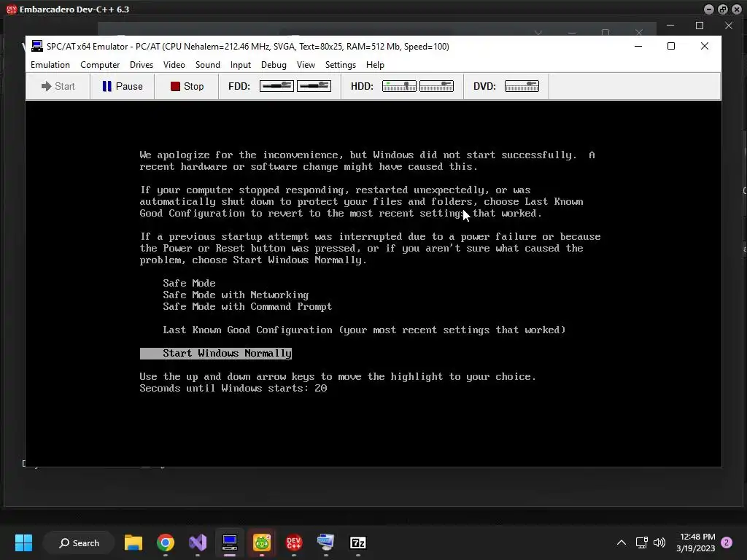
Task: Select Safe Mode with Command Prompt
Action: pos(247,307)
